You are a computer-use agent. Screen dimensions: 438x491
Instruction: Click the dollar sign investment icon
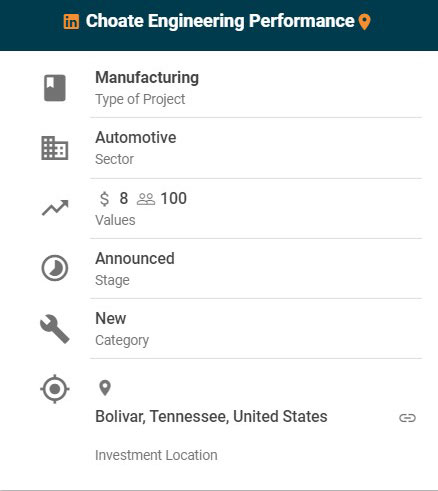(x=104, y=199)
